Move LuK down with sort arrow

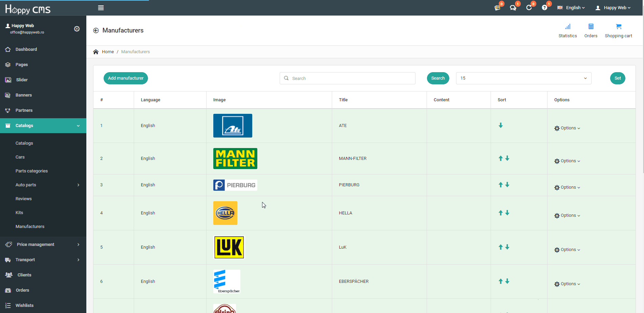(507, 247)
